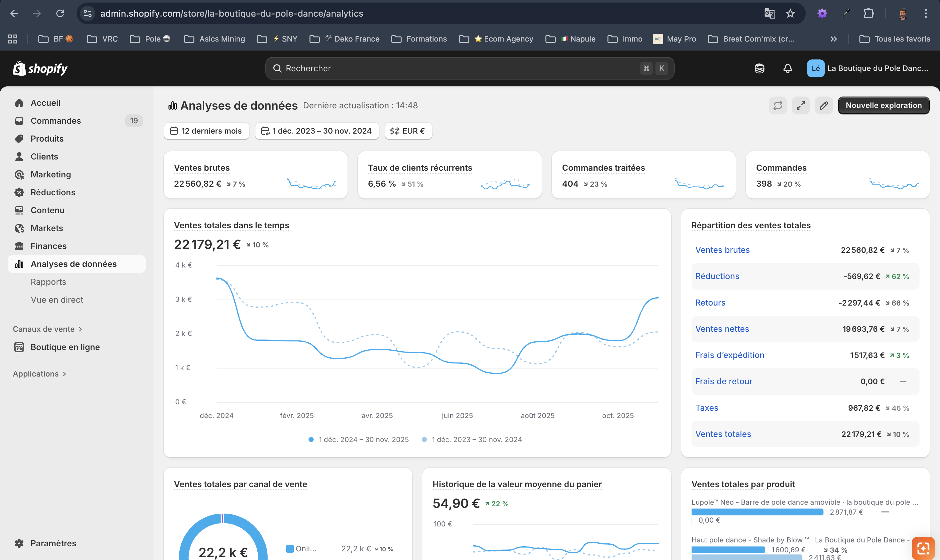Open Rapports under Analyses de données

click(x=48, y=282)
